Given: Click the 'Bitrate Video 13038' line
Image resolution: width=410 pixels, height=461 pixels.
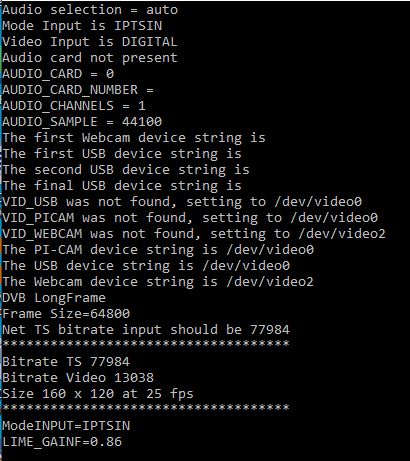Looking at the screenshot, I should point(78,378).
